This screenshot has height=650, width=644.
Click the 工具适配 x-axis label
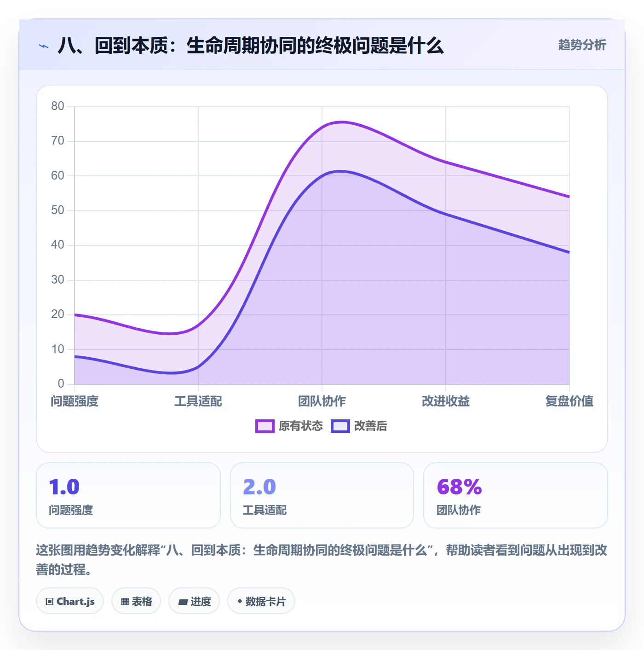click(198, 401)
